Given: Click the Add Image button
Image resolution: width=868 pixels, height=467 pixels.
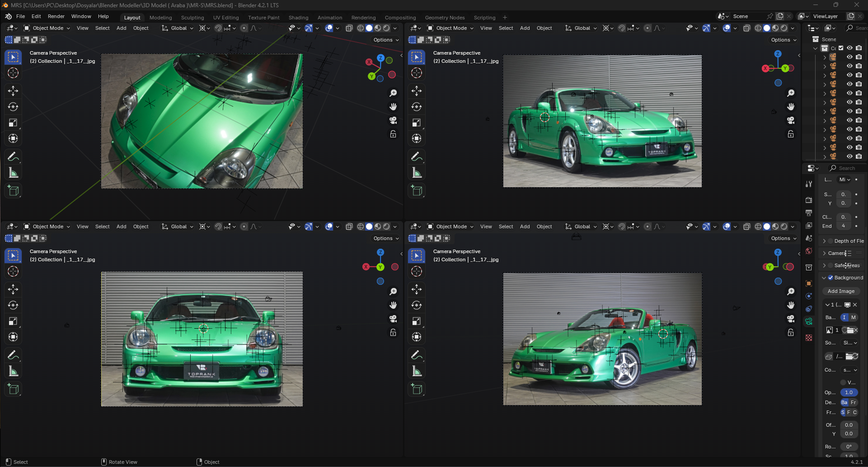Looking at the screenshot, I should pos(841,291).
